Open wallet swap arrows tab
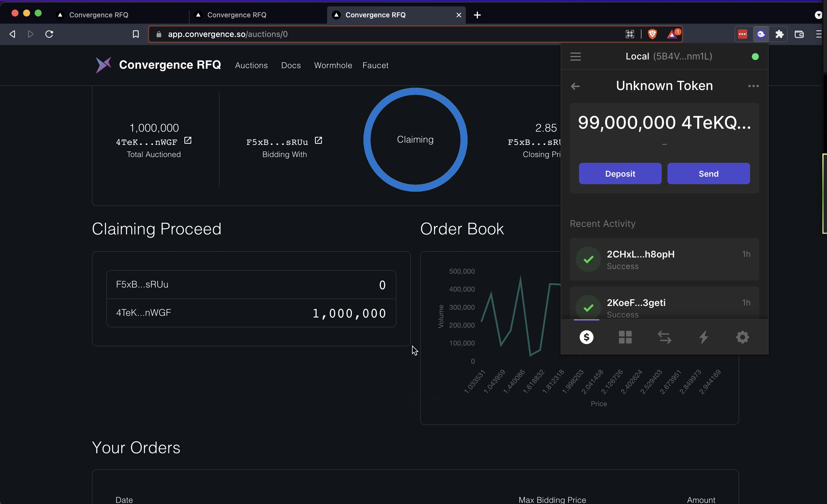The image size is (827, 504). coord(664,337)
